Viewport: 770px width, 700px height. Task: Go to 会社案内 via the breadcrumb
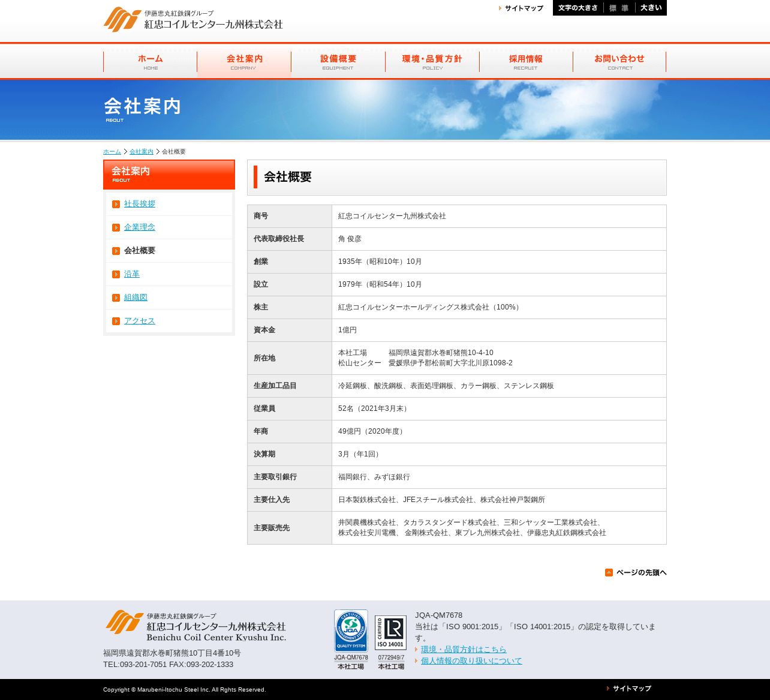(x=142, y=152)
